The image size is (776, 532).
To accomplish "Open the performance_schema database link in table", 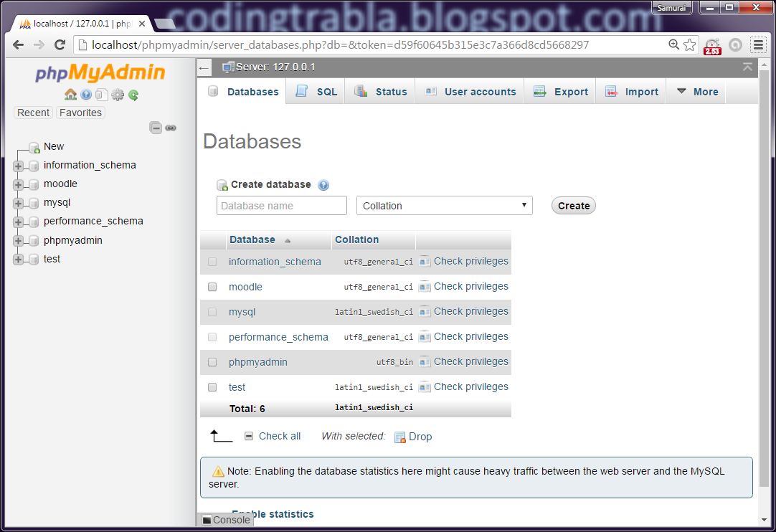I will 278,337.
